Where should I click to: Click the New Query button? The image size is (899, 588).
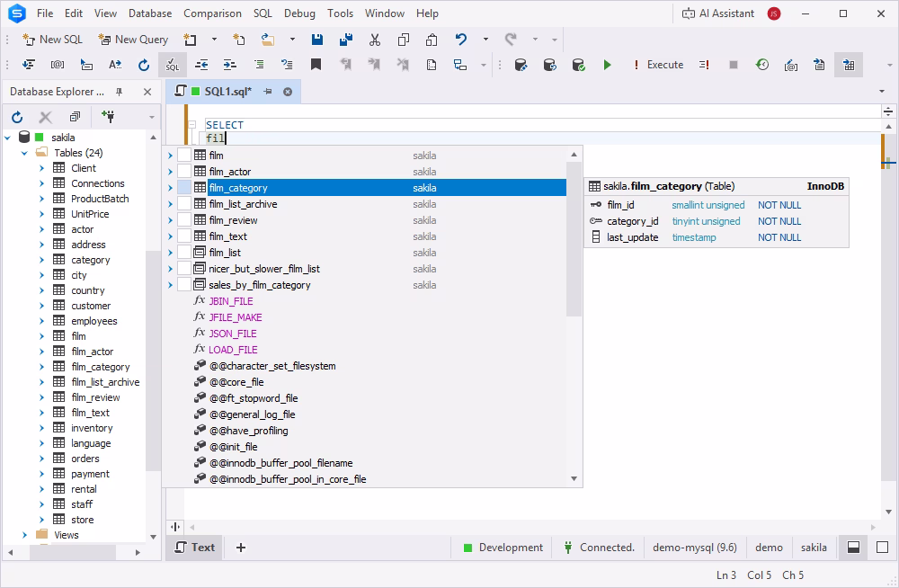[x=133, y=39]
